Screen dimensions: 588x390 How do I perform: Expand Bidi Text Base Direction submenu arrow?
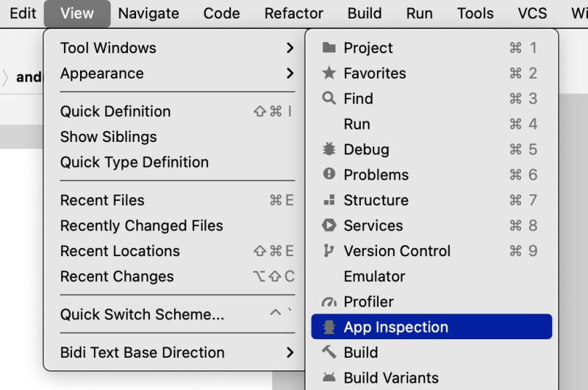point(290,352)
